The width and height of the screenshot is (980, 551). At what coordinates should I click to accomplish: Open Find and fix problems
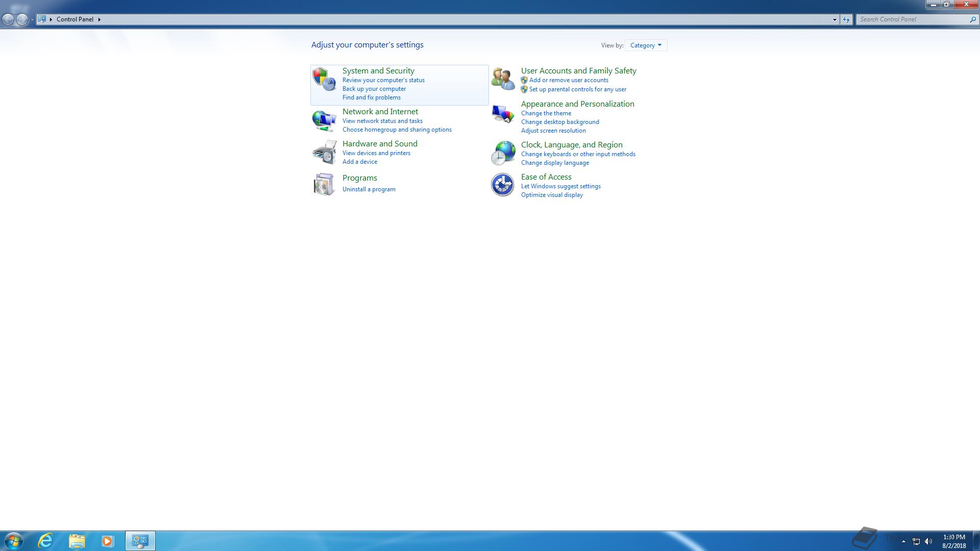(x=372, y=97)
